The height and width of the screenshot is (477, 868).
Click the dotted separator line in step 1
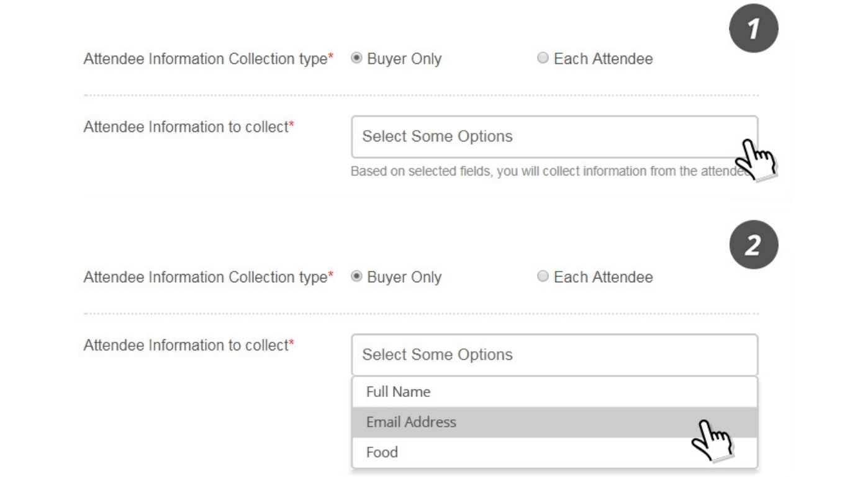[x=421, y=96]
